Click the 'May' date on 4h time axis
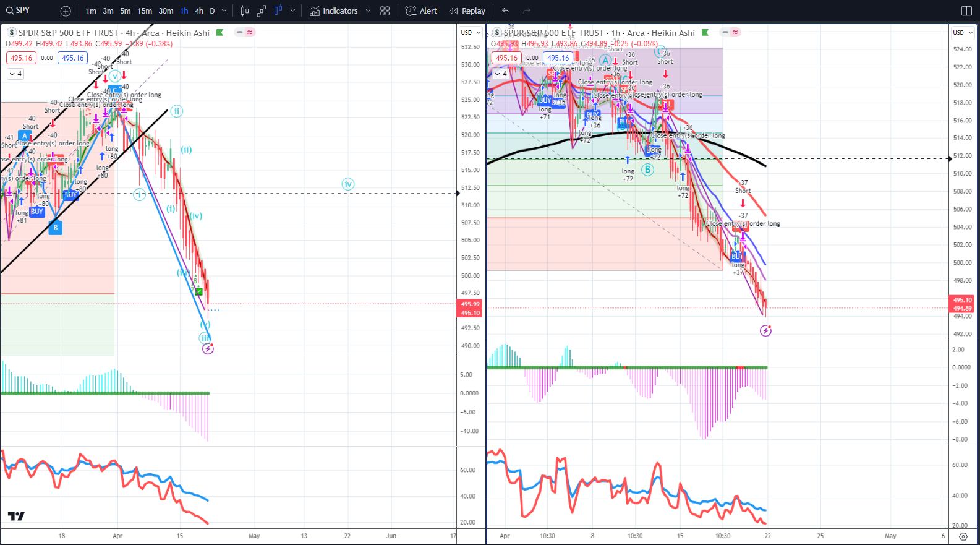The image size is (980, 545). point(254,536)
